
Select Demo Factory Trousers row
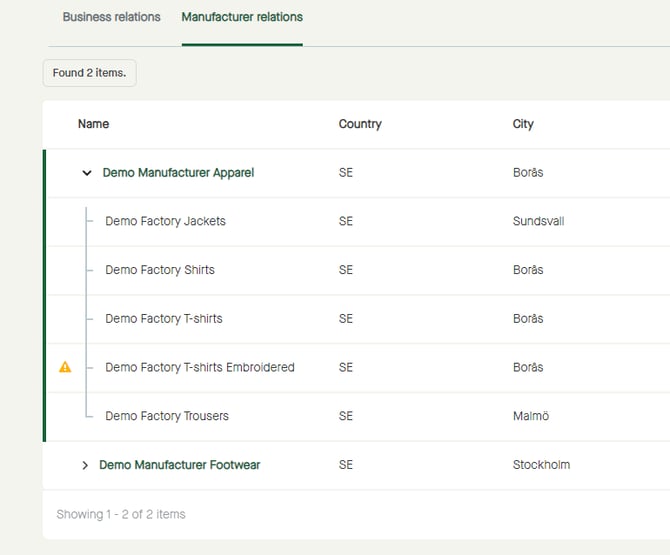[167, 416]
